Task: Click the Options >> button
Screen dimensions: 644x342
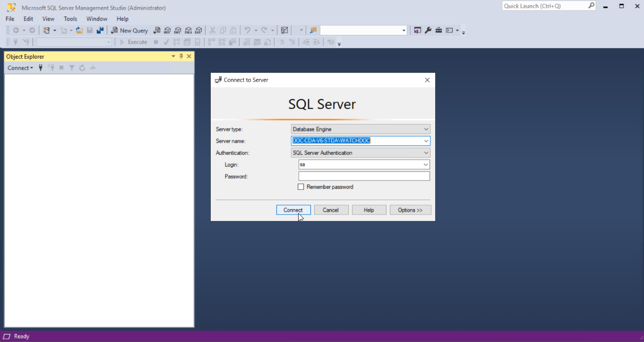Action: pyautogui.click(x=410, y=210)
